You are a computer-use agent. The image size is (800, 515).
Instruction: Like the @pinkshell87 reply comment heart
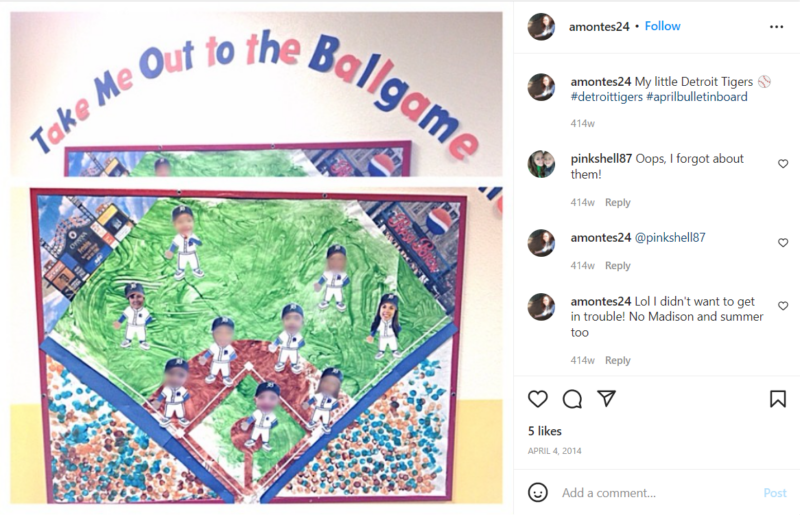point(783,242)
